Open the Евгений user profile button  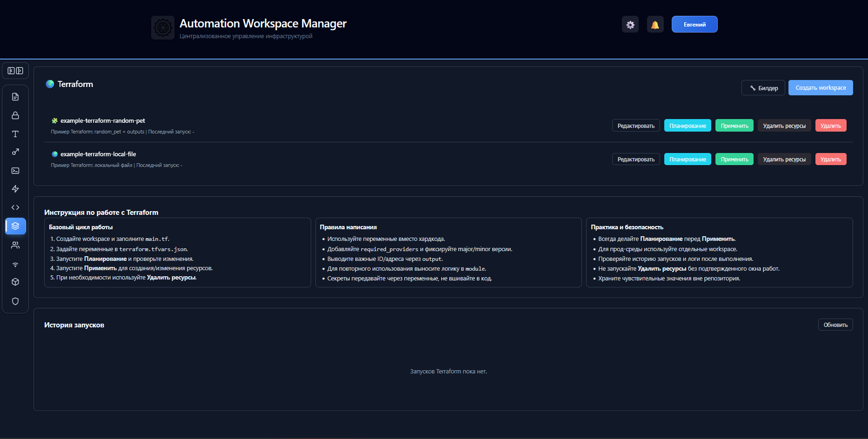(x=694, y=25)
